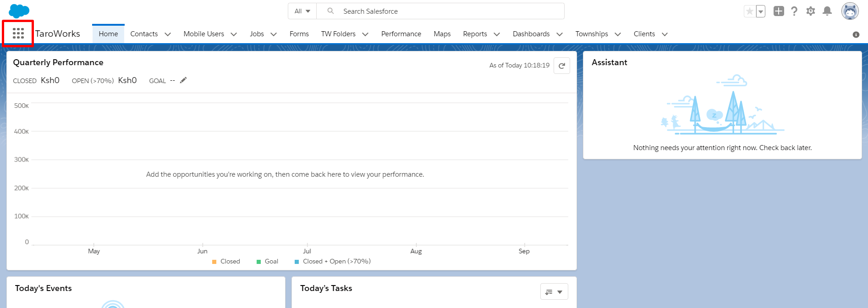Click the info icon at right edge
The image size is (868, 308).
pyautogui.click(x=856, y=34)
